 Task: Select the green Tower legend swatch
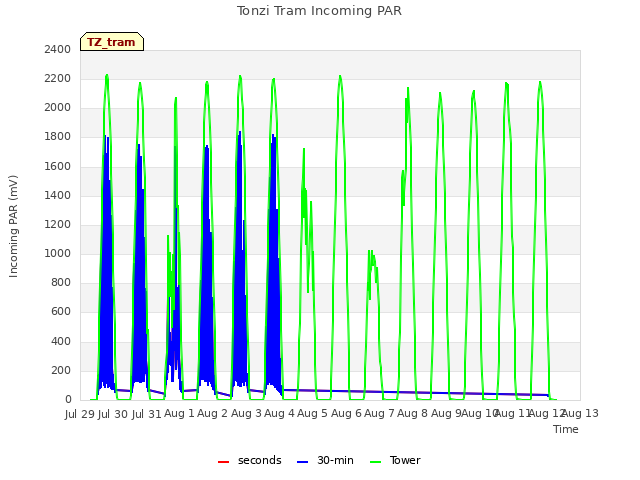375,461
